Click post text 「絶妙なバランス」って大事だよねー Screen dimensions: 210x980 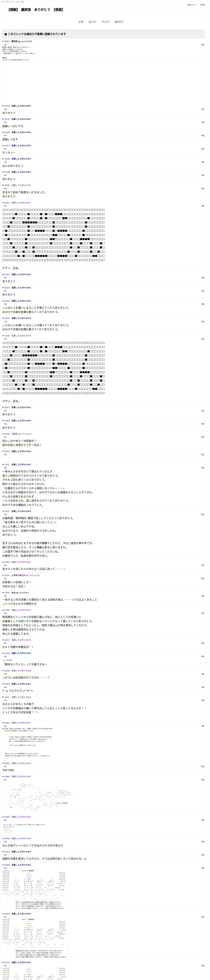[x=25, y=665]
